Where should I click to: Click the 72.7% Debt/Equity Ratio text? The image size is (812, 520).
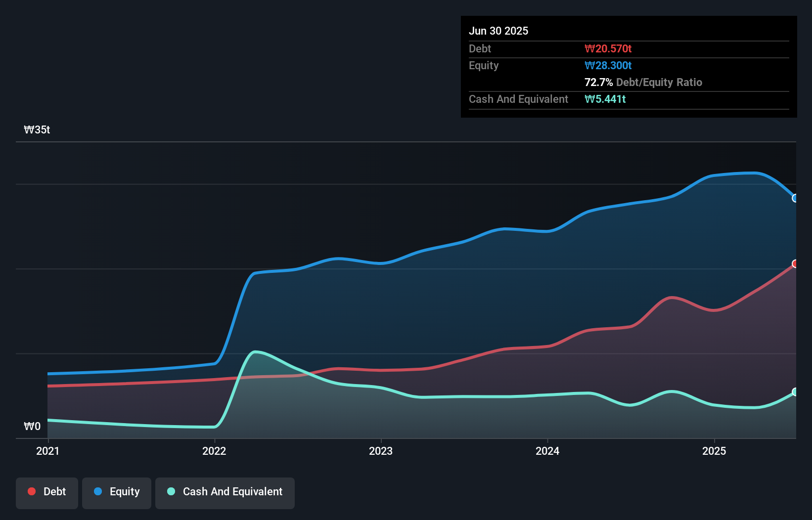click(643, 82)
